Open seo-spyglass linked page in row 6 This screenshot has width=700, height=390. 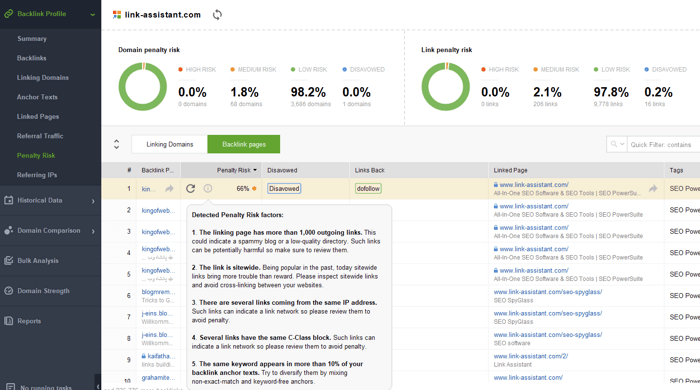pyautogui.click(x=548, y=292)
